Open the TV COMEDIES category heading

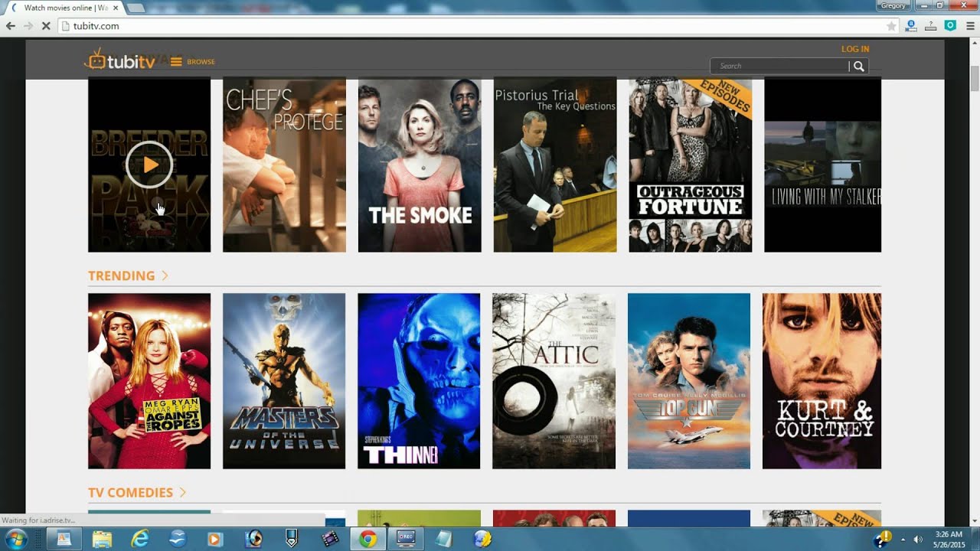(x=130, y=492)
